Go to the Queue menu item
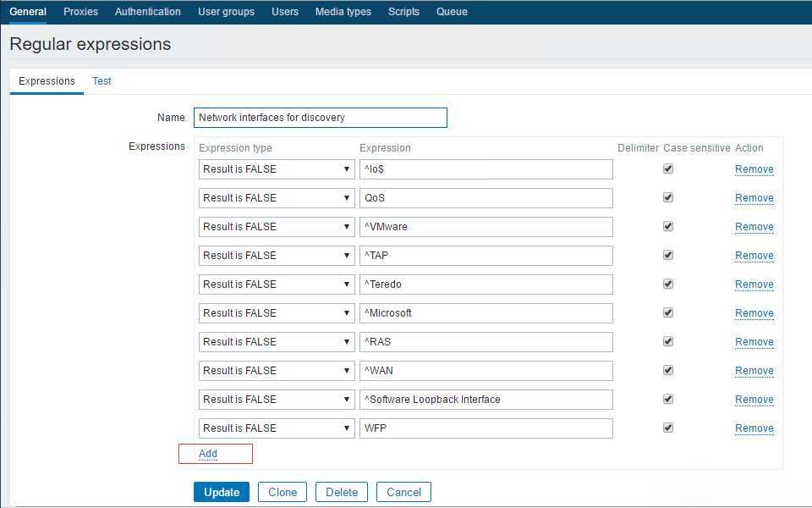Screen dimensions: 812x508 tap(452, 11)
